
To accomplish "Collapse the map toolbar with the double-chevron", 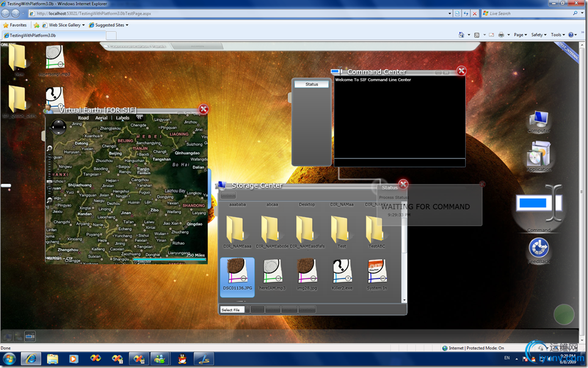I will click(139, 117).
